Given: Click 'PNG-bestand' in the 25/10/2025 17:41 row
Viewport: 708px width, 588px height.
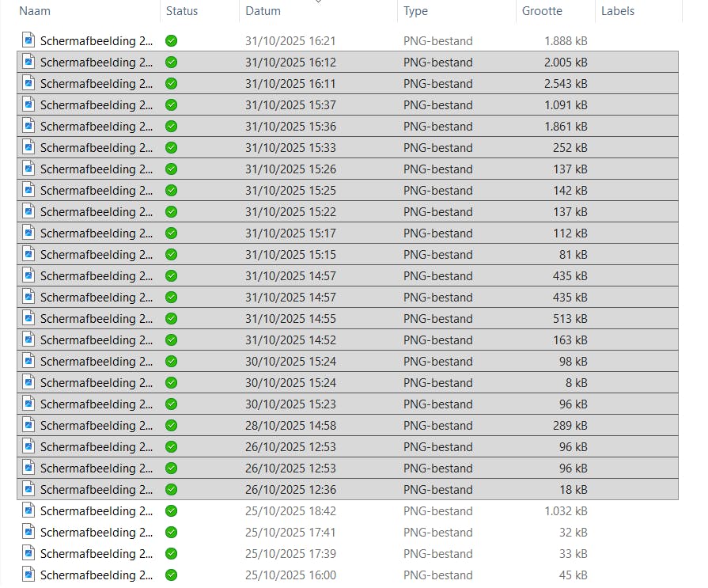Looking at the screenshot, I should pos(438,532).
